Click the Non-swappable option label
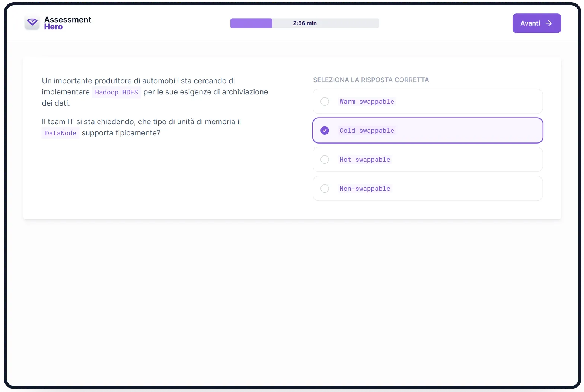The width and height of the screenshot is (584, 392). point(365,189)
